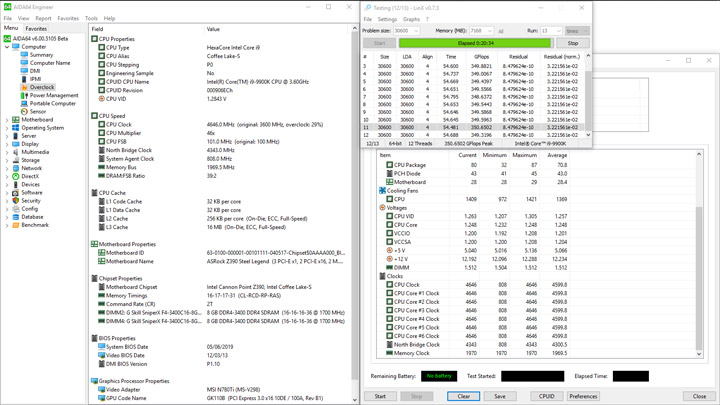This screenshot has height=405, width=720.
Task: Click the DMI icon in tree
Action: pos(24,71)
